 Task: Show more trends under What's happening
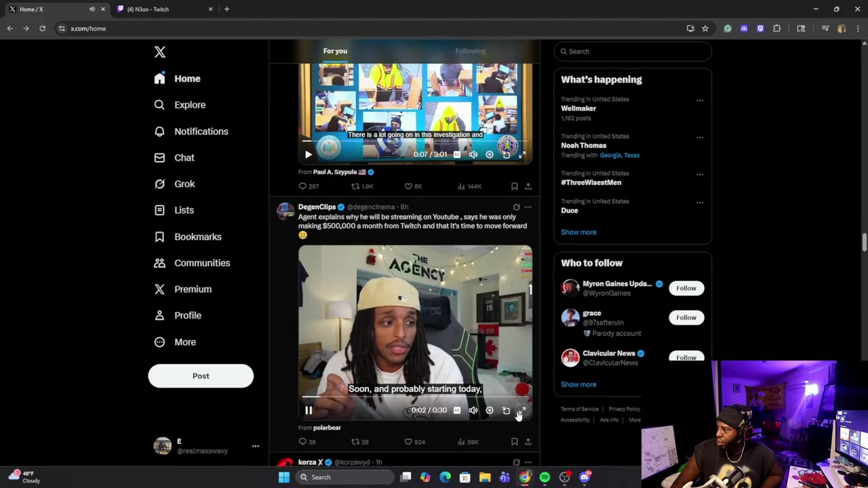coord(578,232)
